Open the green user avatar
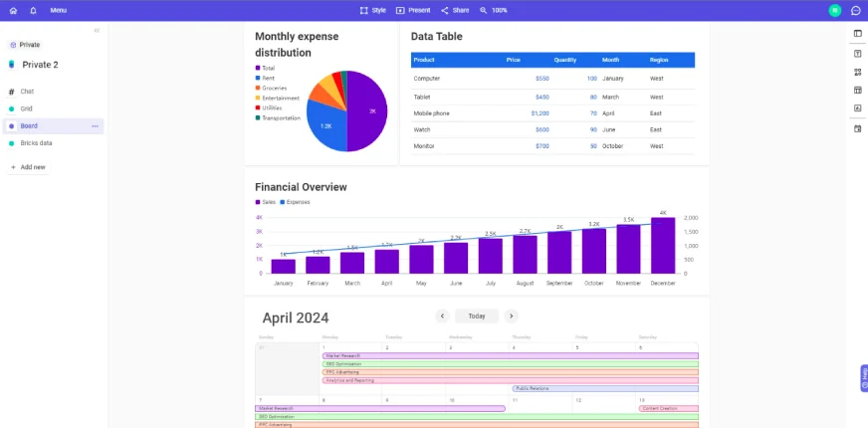The width and height of the screenshot is (868, 428). coord(835,11)
